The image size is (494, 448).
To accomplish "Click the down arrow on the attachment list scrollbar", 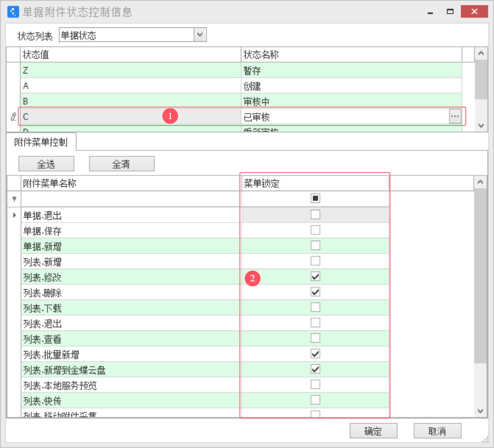I will click(480, 411).
